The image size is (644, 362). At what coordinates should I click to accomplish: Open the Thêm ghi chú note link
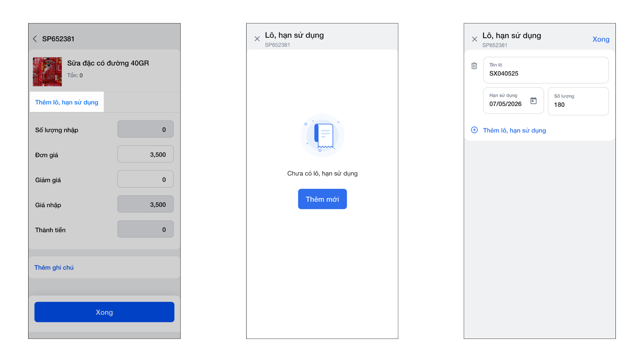pos(54,267)
